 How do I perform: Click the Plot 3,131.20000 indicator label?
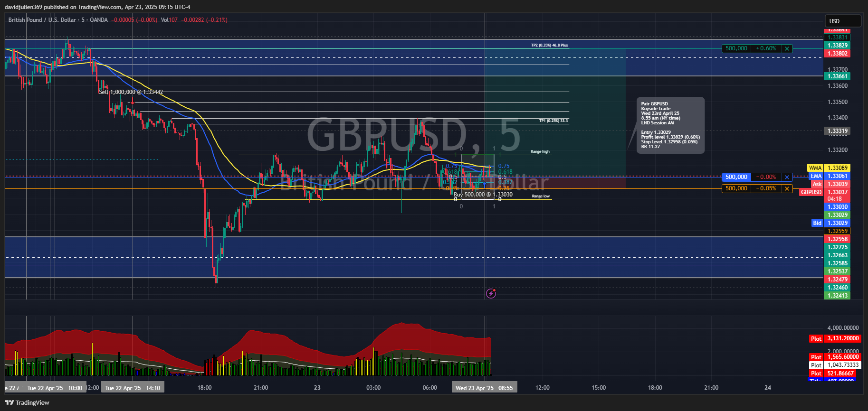coord(835,339)
